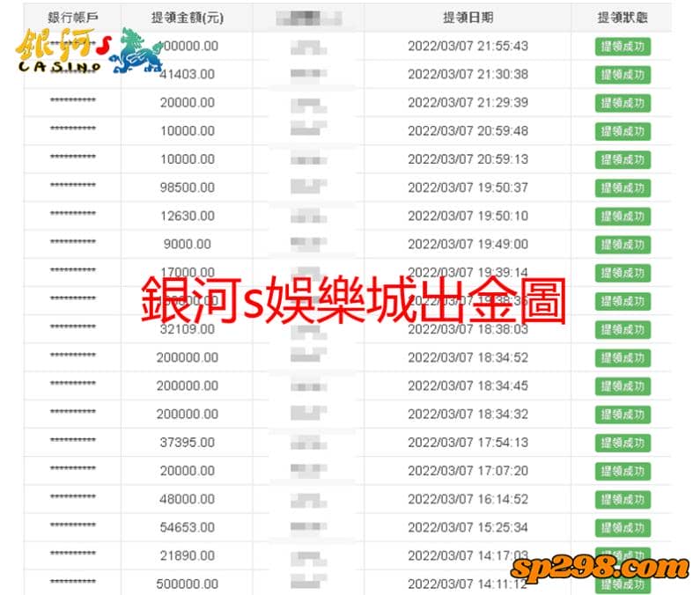Select 10000.00 in the 20:59:48 row

pos(188,131)
